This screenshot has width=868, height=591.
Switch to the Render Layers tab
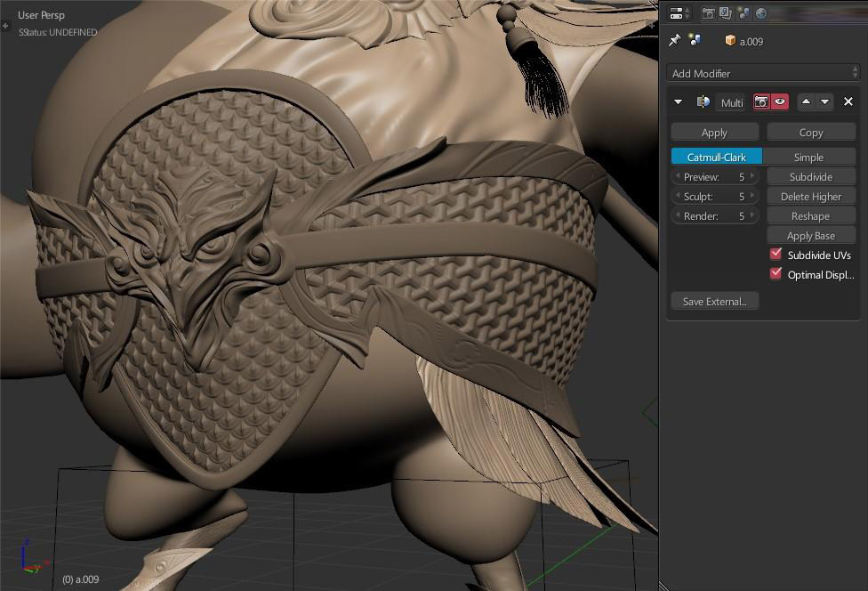725,13
